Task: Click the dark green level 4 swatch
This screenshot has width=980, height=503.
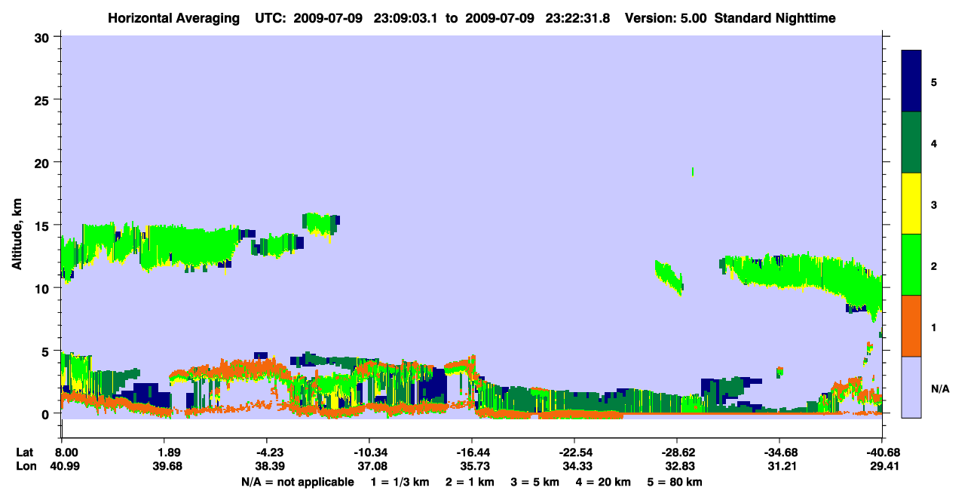Action: (x=911, y=143)
